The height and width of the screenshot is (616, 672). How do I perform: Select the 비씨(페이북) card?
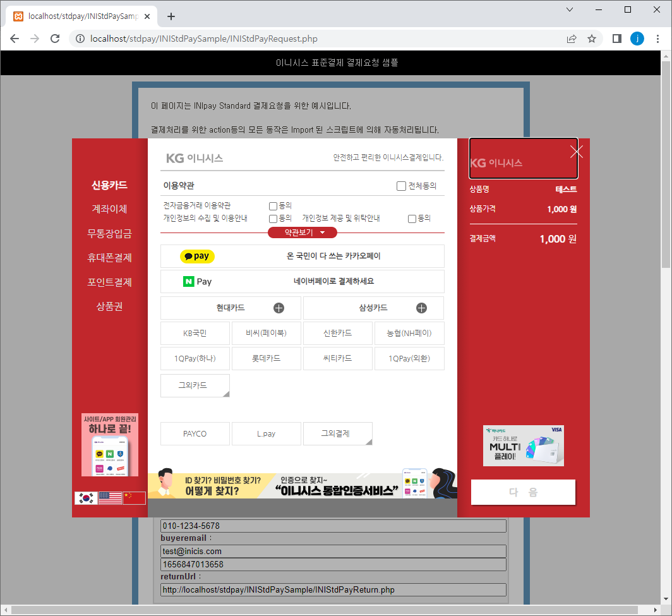pyautogui.click(x=266, y=333)
